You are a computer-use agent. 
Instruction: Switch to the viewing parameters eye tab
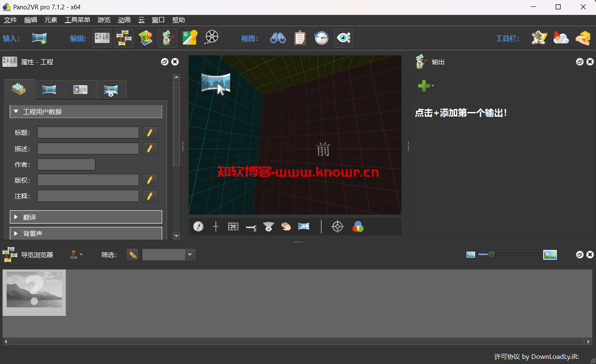tap(112, 89)
